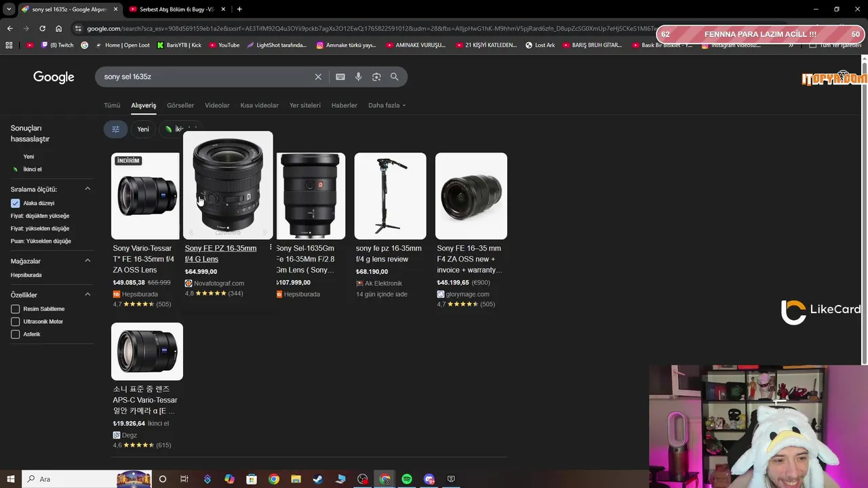Open the BarisYTB | Kick bookmark
Screen dimensions: 868x488
(x=179, y=45)
